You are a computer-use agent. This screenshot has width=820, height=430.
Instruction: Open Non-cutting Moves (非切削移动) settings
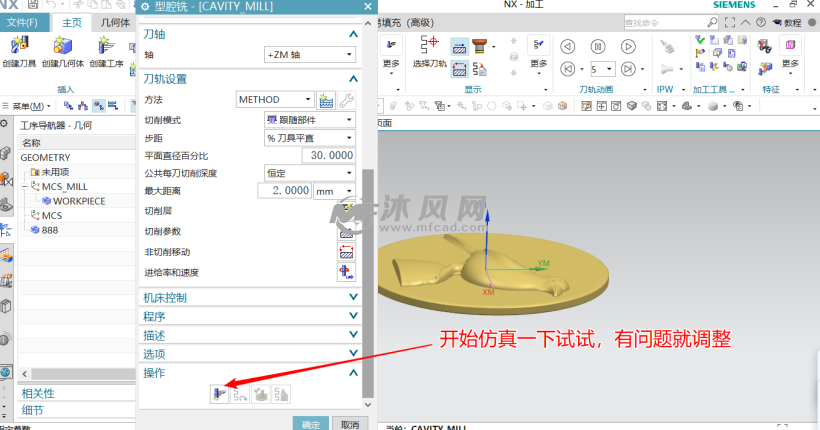346,252
